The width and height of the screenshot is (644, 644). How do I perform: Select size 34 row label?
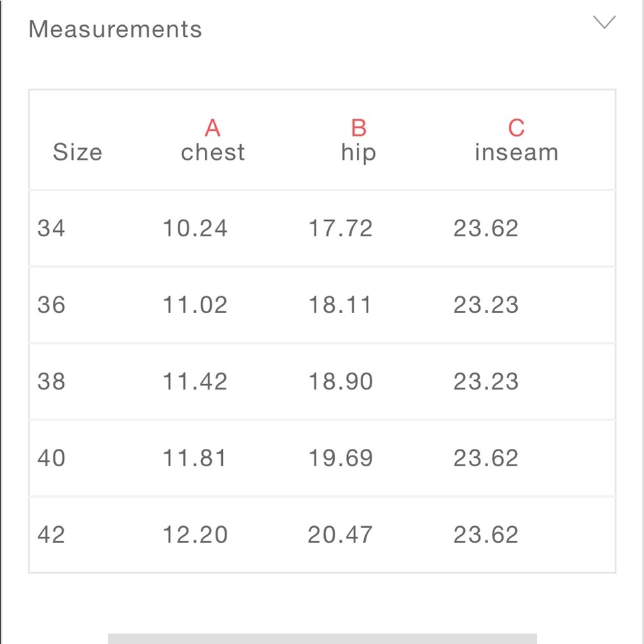(x=52, y=229)
